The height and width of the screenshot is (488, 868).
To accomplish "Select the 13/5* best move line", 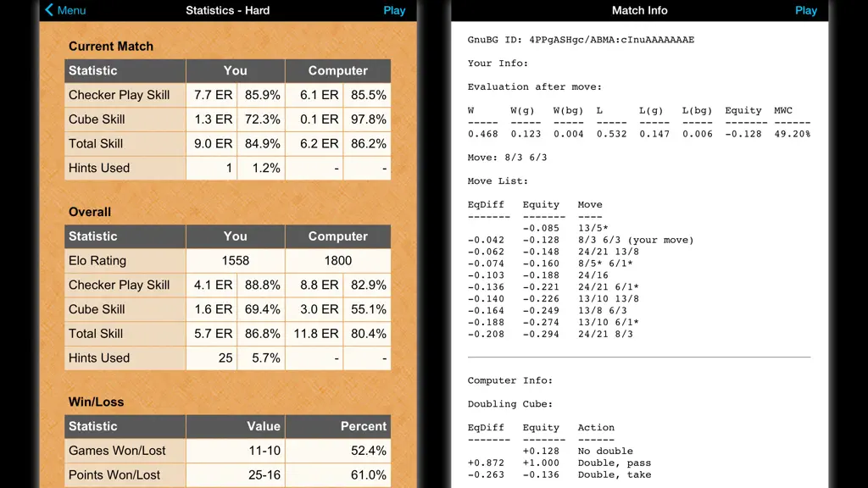I will (x=565, y=228).
